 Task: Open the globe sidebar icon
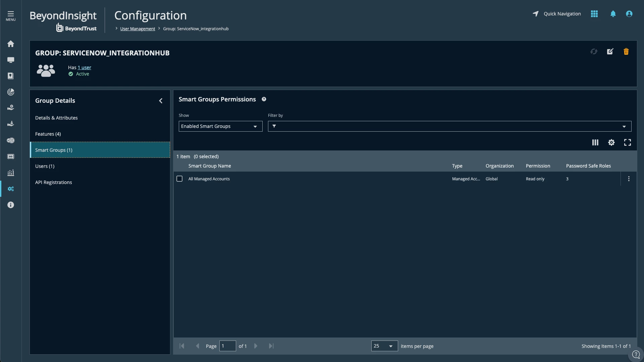11,140
